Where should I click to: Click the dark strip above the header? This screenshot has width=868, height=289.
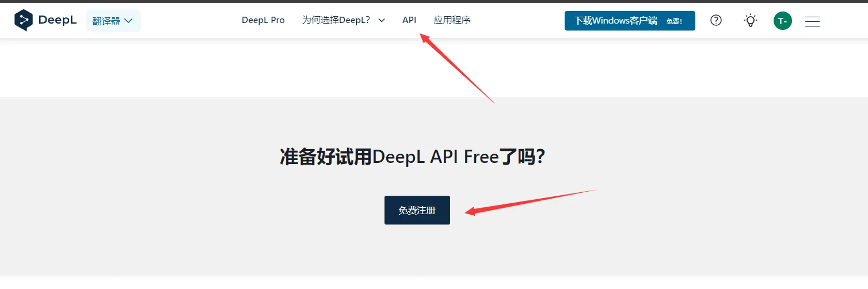434,1
